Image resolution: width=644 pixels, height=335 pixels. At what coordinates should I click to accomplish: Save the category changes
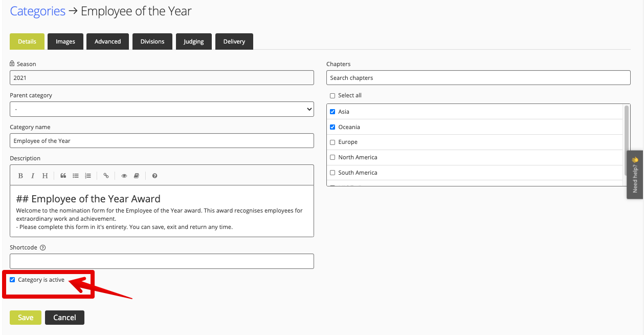coord(25,317)
